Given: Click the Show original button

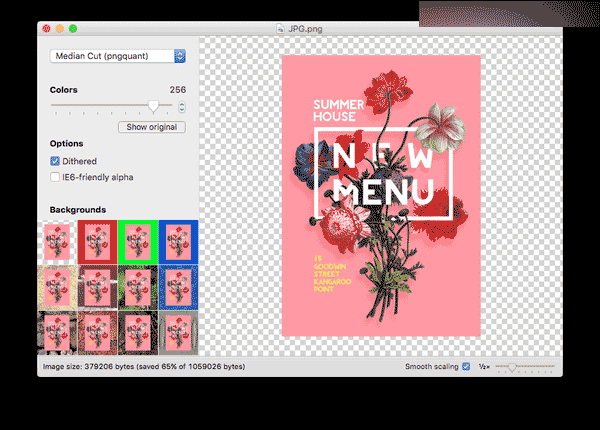Looking at the screenshot, I should (151, 127).
